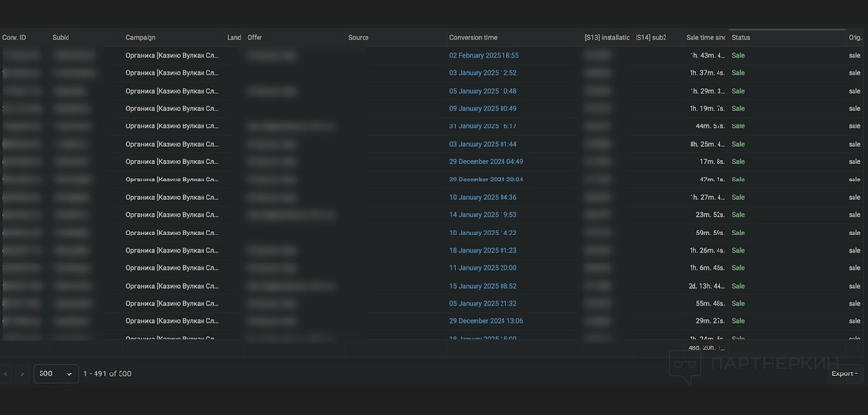
Task: Select the 14 January 2025 19:53 conversion time
Action: click(483, 215)
